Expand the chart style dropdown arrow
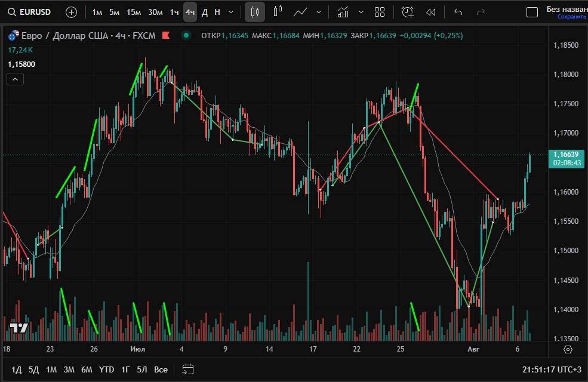The width and height of the screenshot is (588, 382). pos(319,12)
